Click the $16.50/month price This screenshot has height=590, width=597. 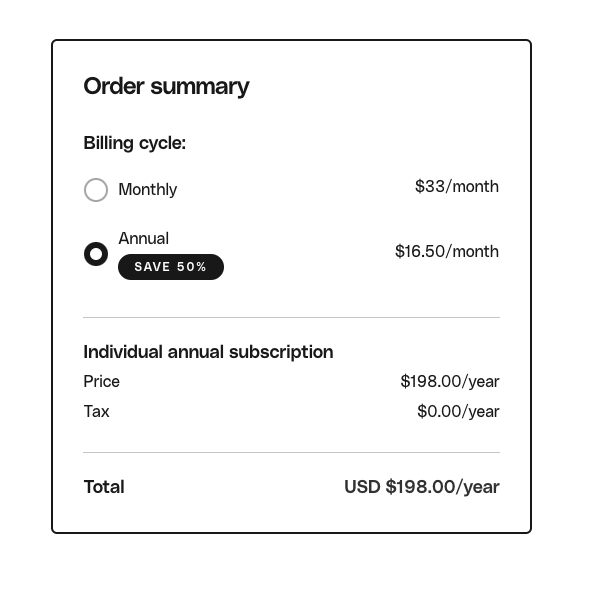pos(447,252)
